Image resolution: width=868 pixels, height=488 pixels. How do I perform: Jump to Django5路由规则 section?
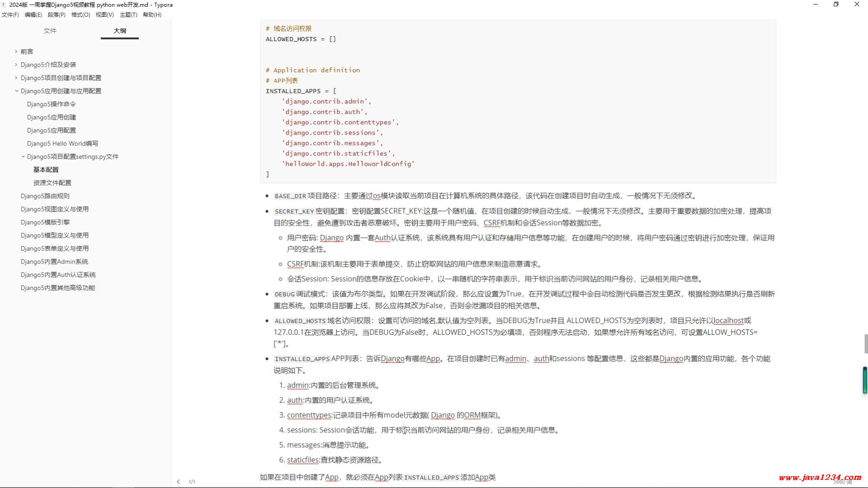(45, 196)
